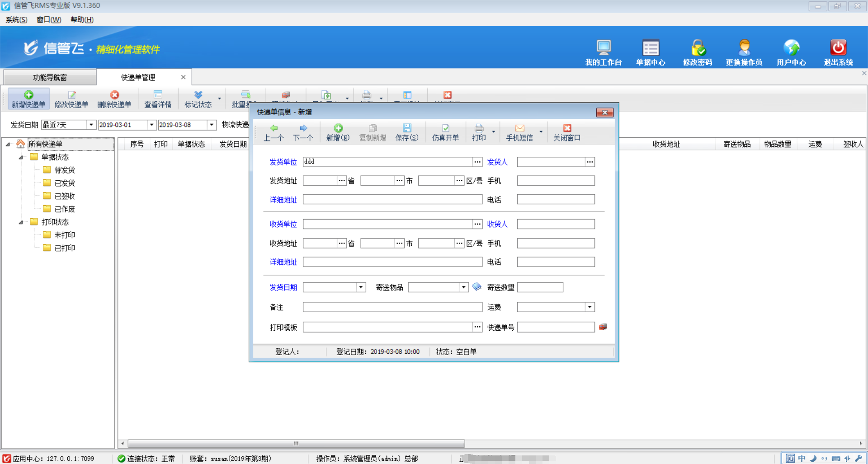Open the 发货日期 dropdown in dialog
Screen dimensions: 868x464
[x=360, y=287]
